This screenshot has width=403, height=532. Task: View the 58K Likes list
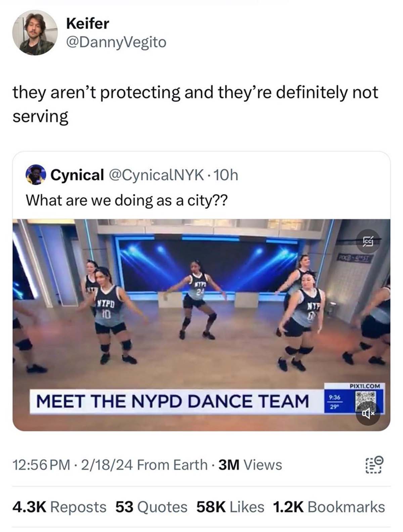click(230, 507)
